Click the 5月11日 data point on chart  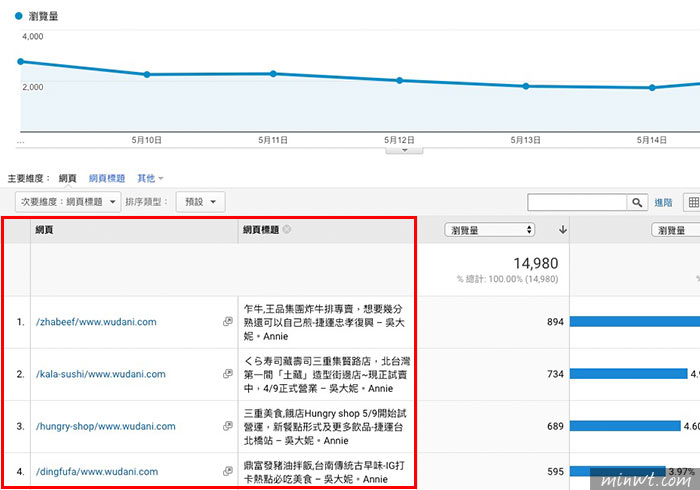click(x=273, y=74)
